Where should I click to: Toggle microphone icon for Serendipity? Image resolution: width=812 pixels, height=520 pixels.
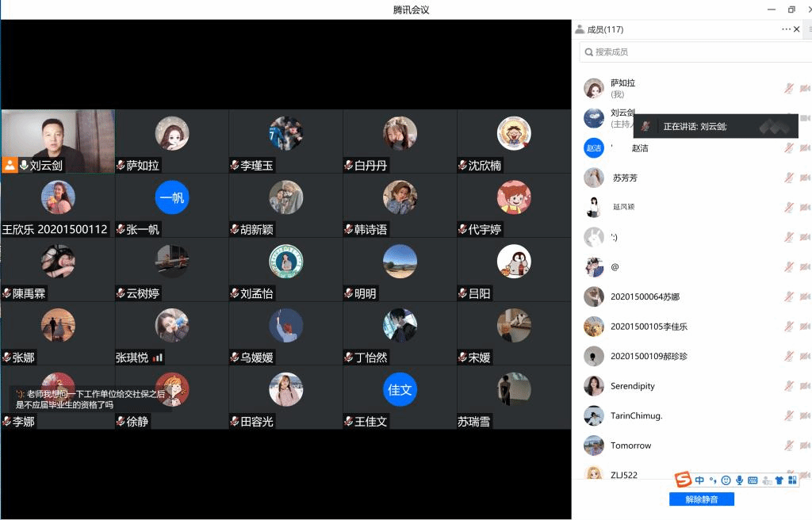(x=789, y=386)
